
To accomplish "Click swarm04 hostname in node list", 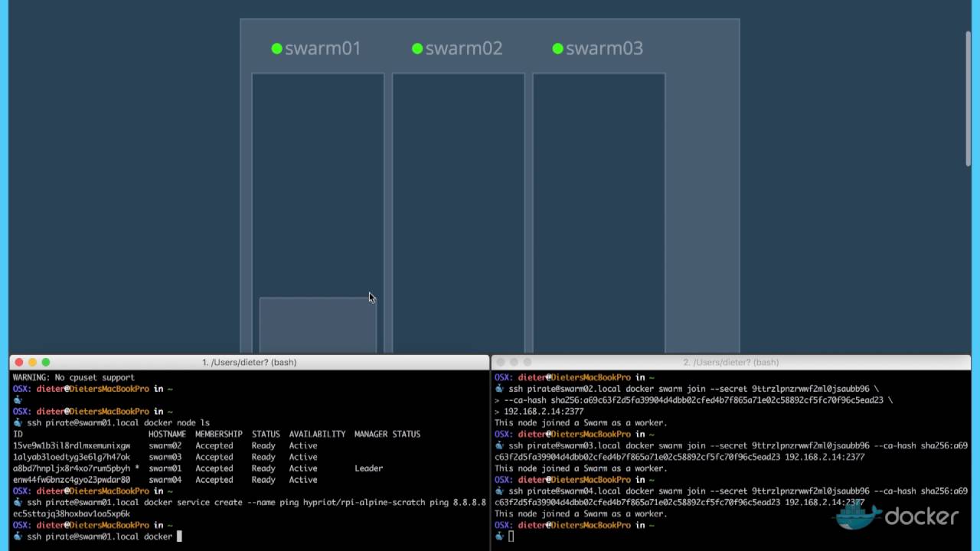I will click(x=165, y=480).
